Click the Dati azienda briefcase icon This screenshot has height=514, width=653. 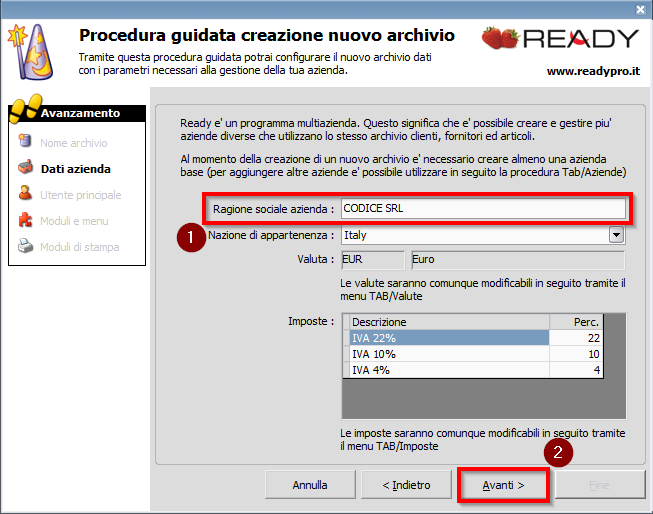(x=25, y=169)
